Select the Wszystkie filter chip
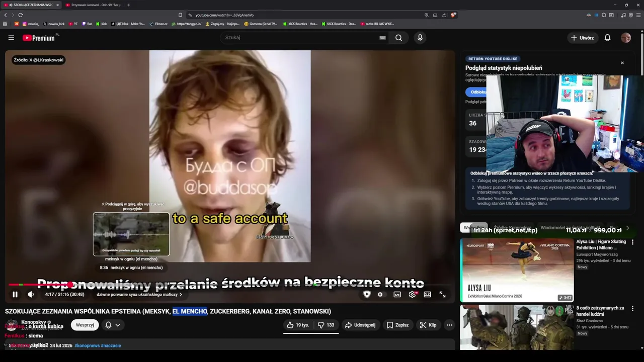Image resolution: width=644 pixels, height=362 pixels. [473, 228]
